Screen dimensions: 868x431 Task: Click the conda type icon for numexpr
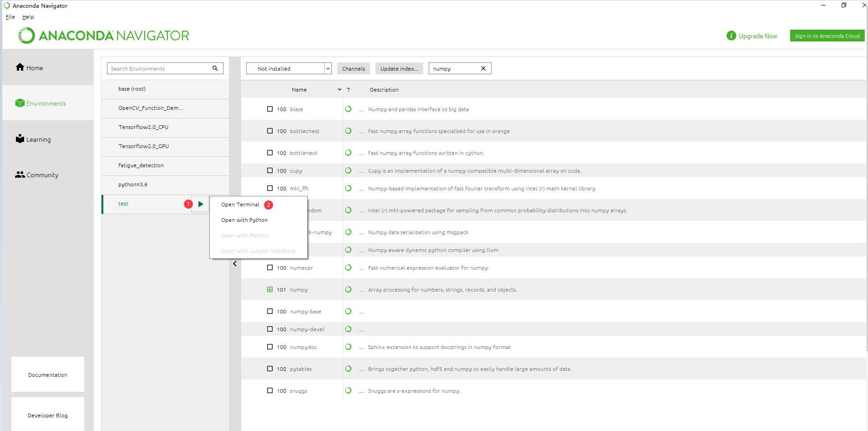tap(348, 267)
